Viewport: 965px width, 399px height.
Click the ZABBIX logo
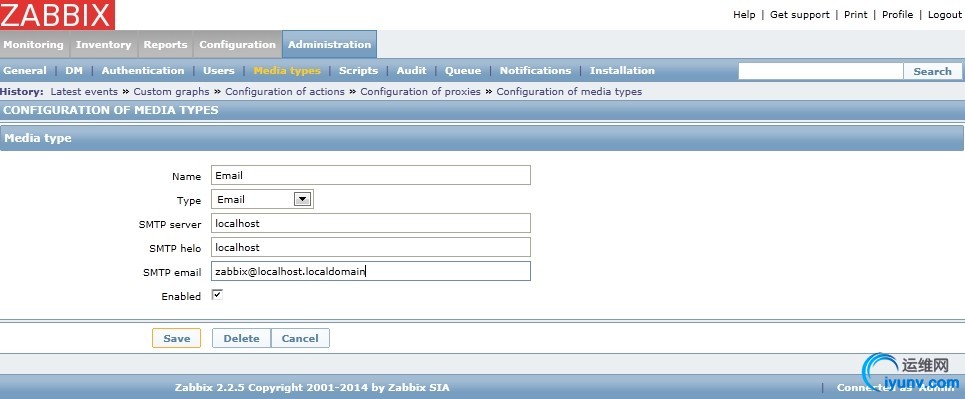[57, 15]
